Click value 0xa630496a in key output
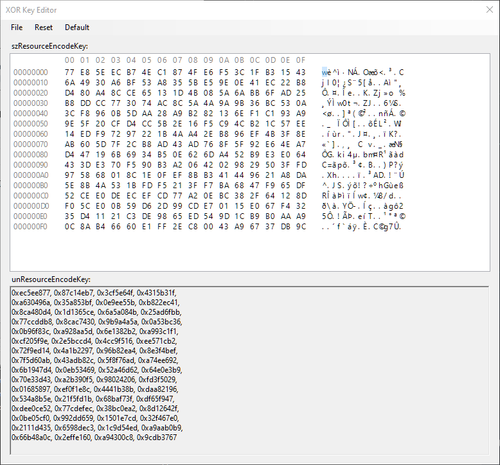The image size is (500, 465). pos(31,302)
